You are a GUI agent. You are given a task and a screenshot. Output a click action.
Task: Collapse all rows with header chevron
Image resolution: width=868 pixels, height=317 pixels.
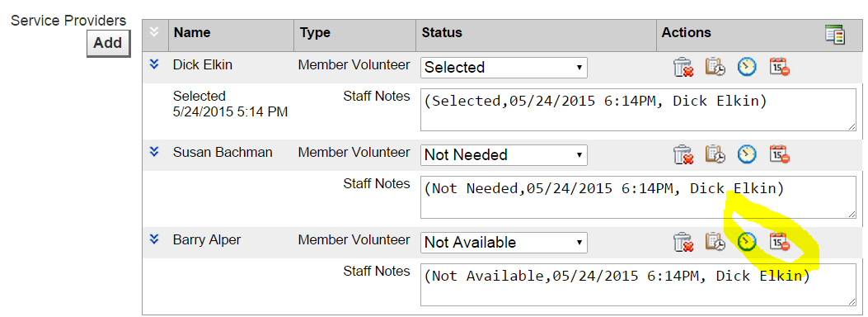click(x=154, y=32)
